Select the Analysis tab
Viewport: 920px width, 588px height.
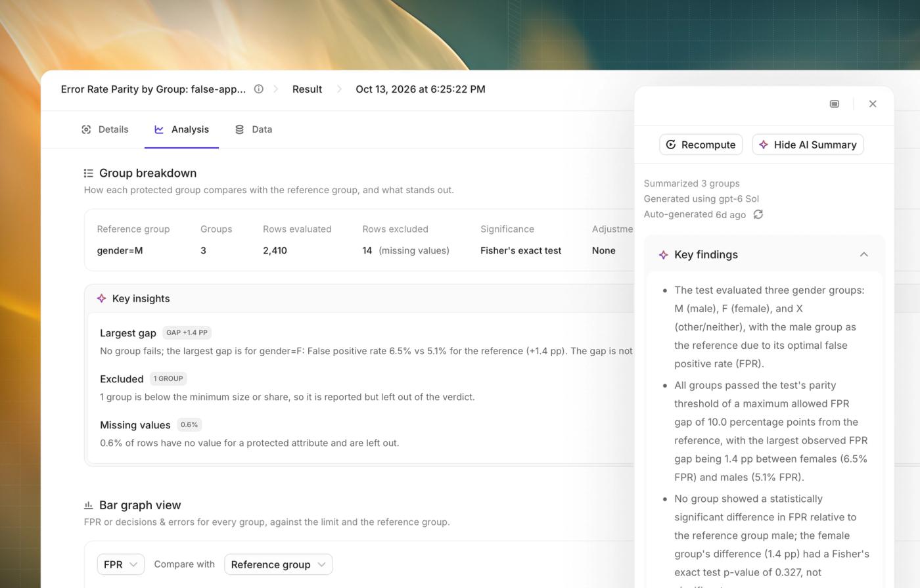point(182,129)
